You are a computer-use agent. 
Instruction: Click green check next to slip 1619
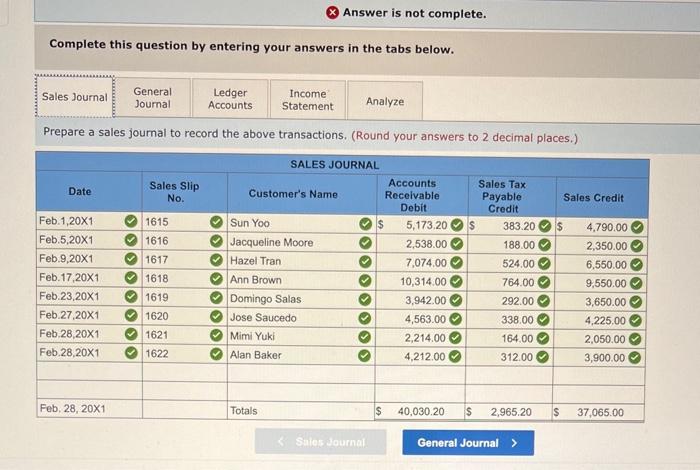click(217, 297)
